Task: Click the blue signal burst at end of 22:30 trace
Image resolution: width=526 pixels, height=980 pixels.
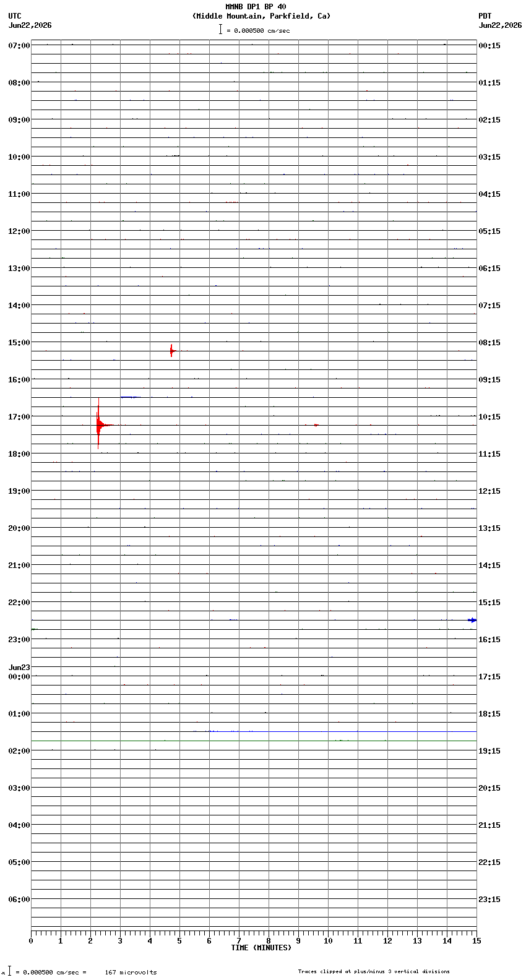Action: [472, 620]
